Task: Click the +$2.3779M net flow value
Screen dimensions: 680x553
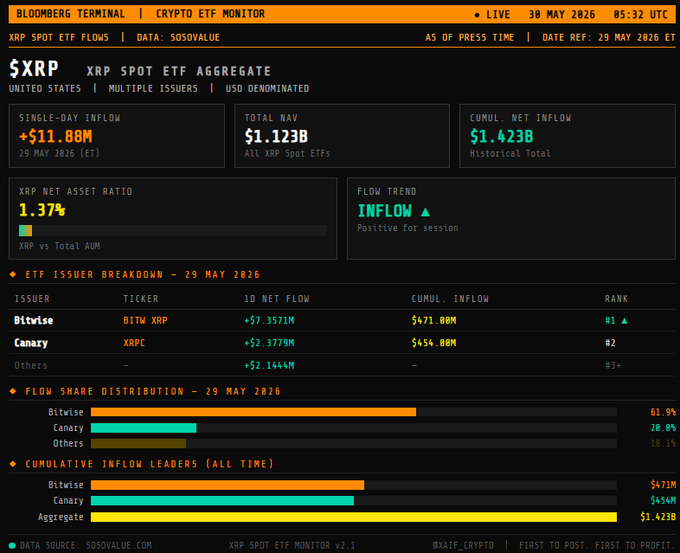Action: pyautogui.click(x=269, y=343)
